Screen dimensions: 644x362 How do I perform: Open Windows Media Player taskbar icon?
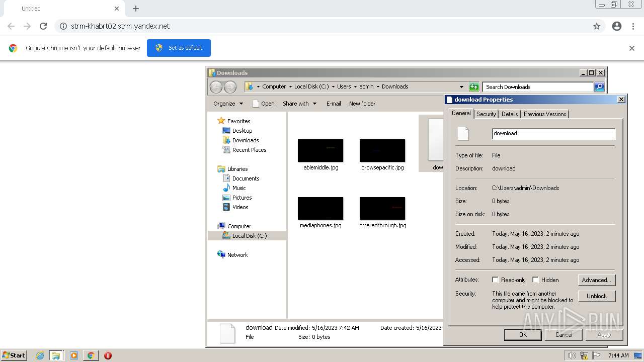pos(74,355)
